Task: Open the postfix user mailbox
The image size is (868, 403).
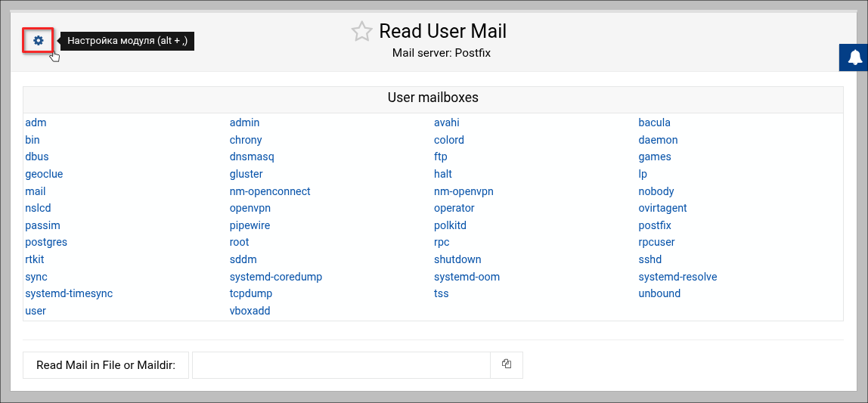Action: tap(655, 225)
